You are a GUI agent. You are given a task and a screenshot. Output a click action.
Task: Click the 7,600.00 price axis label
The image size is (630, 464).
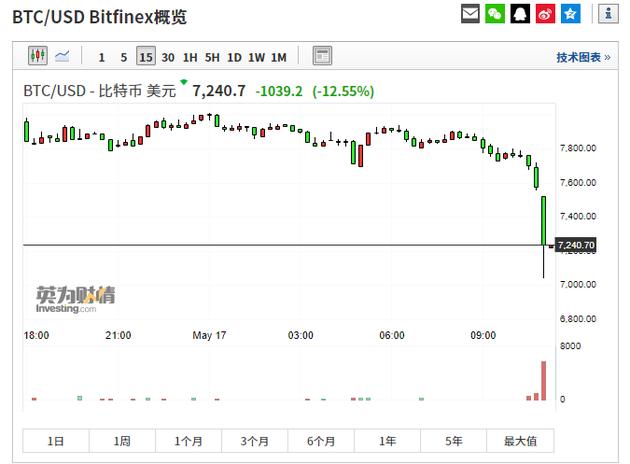click(x=578, y=182)
